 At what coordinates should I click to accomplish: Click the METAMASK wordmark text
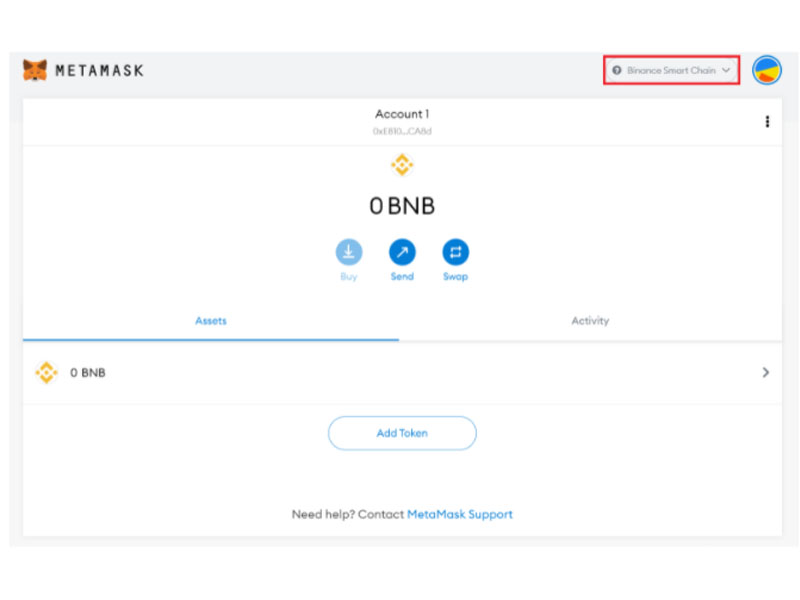(99, 70)
